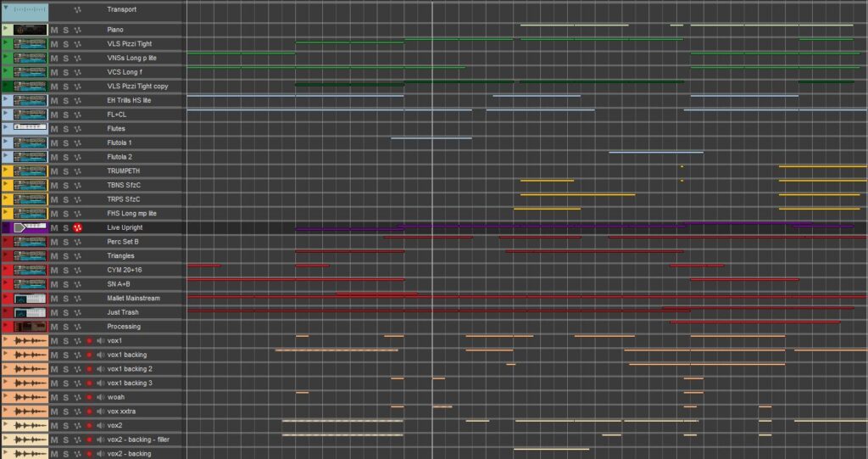The width and height of the screenshot is (868, 459).
Task: Select the VLS Pizzi Tight device icon
Action: [30, 44]
